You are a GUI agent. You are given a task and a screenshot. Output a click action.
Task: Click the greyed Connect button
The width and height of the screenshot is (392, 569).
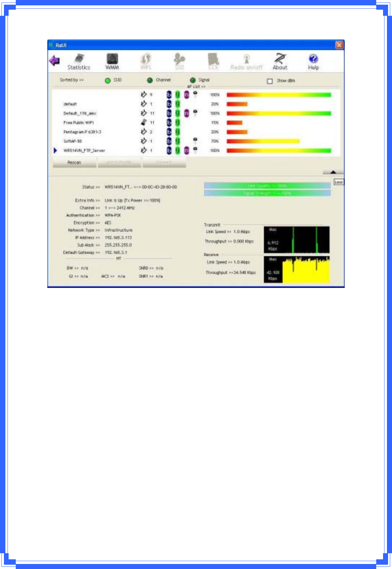(164, 163)
